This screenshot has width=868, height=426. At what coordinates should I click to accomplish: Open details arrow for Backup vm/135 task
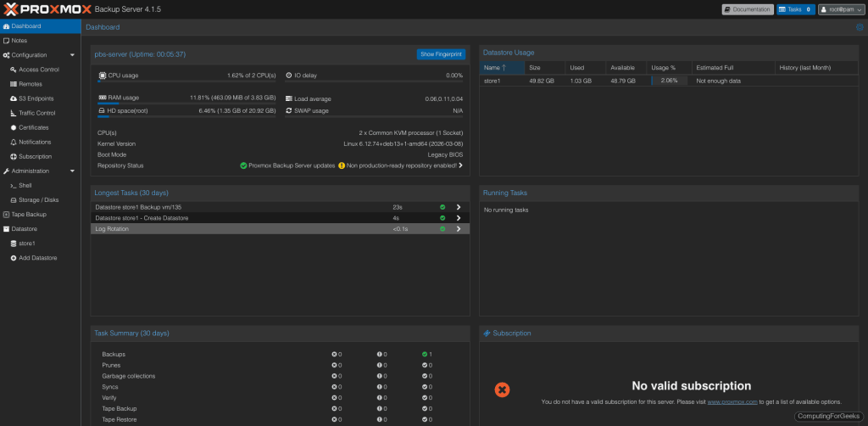tap(459, 207)
